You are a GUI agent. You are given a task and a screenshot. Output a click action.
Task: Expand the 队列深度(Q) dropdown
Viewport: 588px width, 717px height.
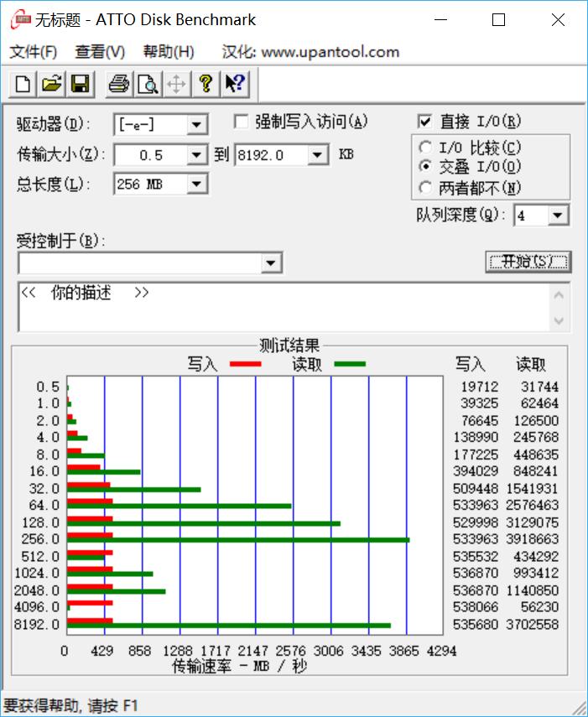558,216
